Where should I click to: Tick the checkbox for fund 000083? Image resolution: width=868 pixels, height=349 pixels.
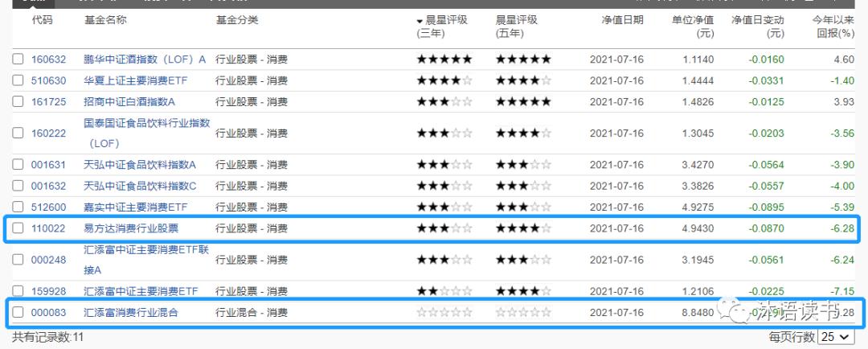pyautogui.click(x=18, y=313)
